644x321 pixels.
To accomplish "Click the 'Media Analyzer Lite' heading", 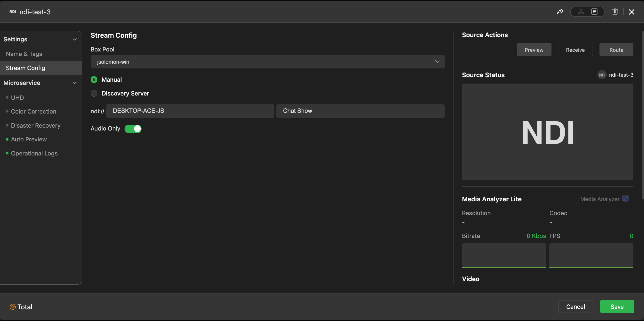I will point(492,199).
